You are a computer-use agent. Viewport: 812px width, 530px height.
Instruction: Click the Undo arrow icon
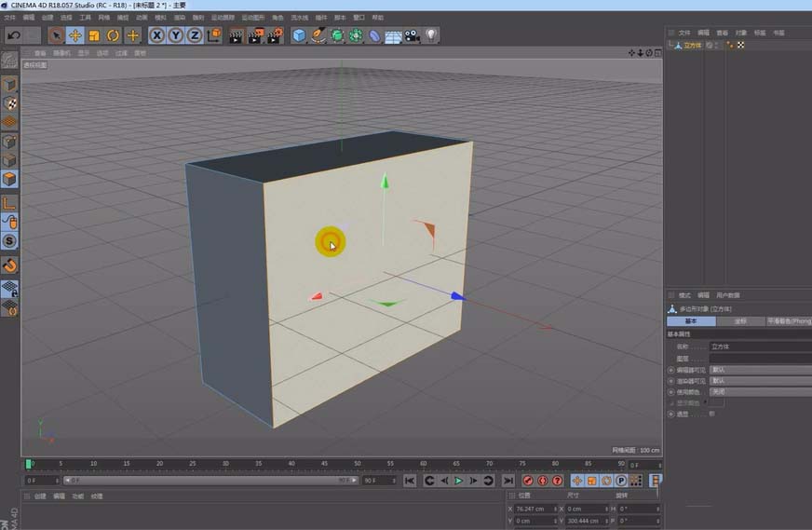(13, 35)
